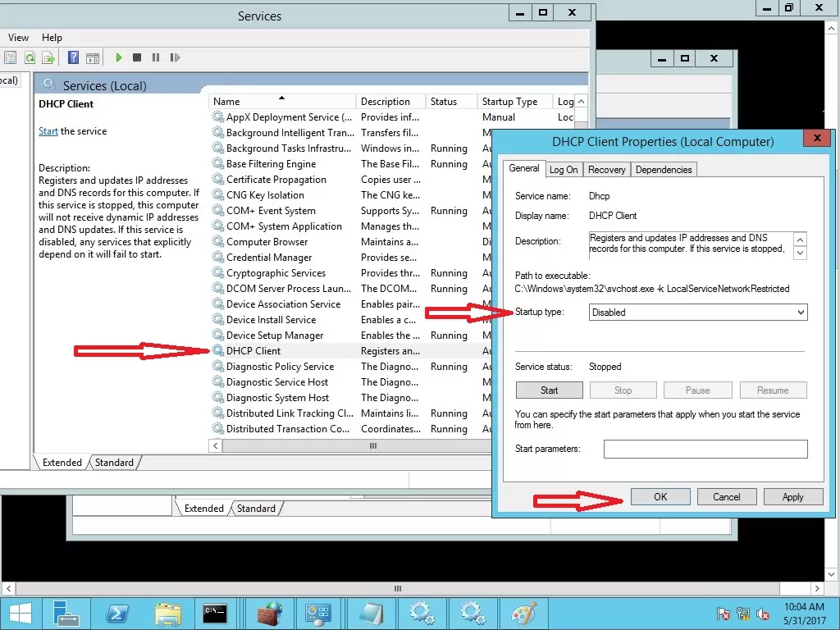Click the Startup Type column header
The width and height of the screenshot is (840, 630).
pos(515,101)
